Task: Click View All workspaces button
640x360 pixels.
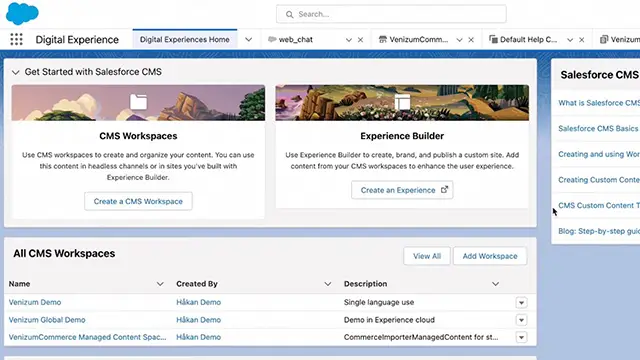Action: 427,256
